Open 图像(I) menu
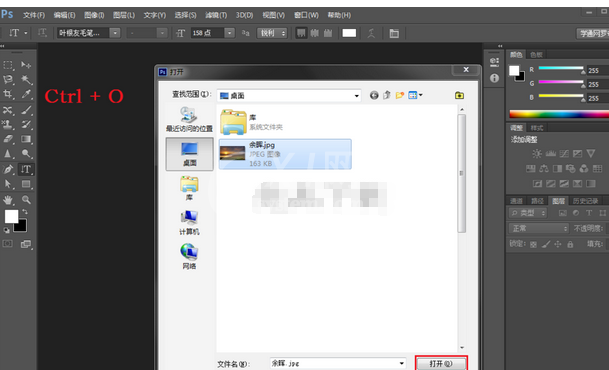The height and width of the screenshot is (370, 609). (x=94, y=15)
